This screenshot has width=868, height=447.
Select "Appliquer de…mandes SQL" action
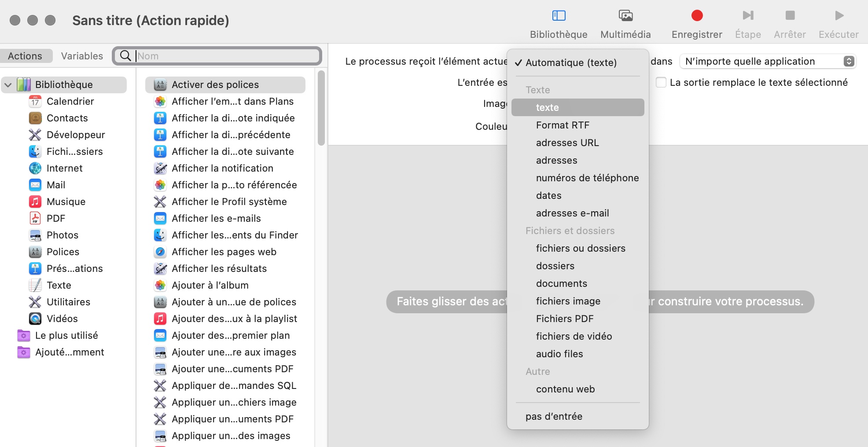tap(225, 386)
